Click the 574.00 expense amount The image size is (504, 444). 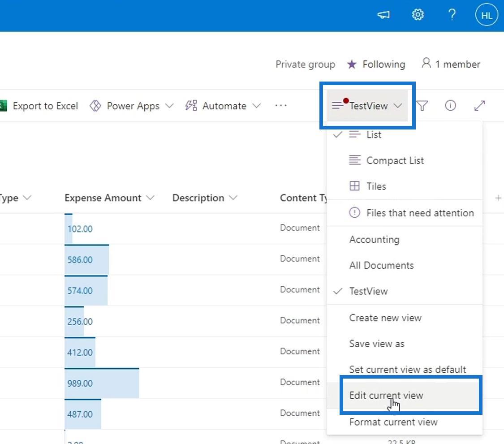(80, 291)
